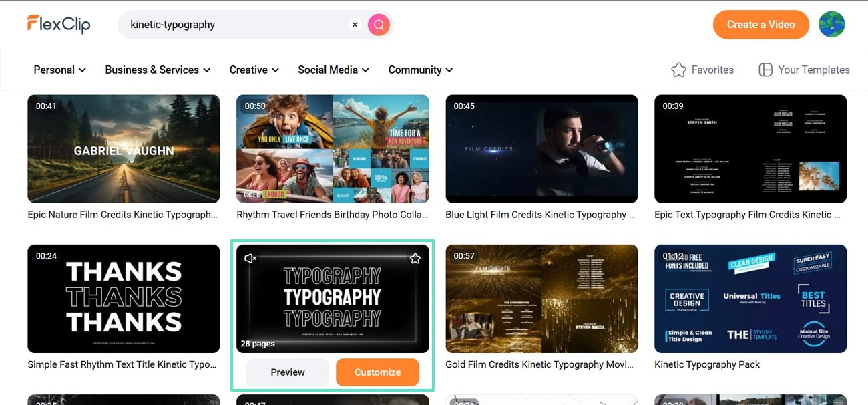The image size is (868, 405).
Task: Click the Preview button
Action: [288, 372]
